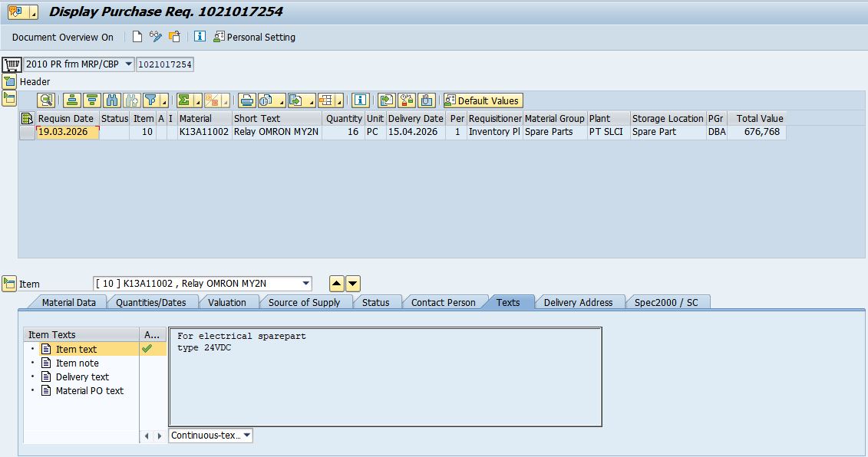The height and width of the screenshot is (457, 868).
Task: Sort ascending using the grid toolbar icon
Action: point(72,100)
